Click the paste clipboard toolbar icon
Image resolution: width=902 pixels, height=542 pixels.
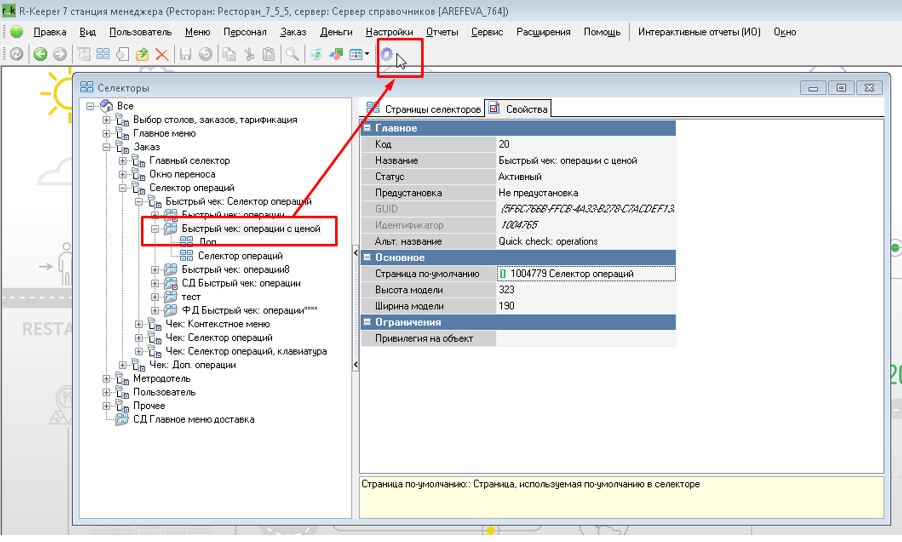269,54
